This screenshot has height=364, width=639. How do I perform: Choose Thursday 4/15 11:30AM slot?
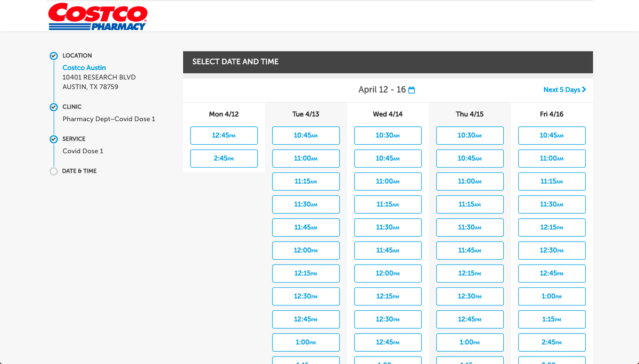pyautogui.click(x=470, y=227)
